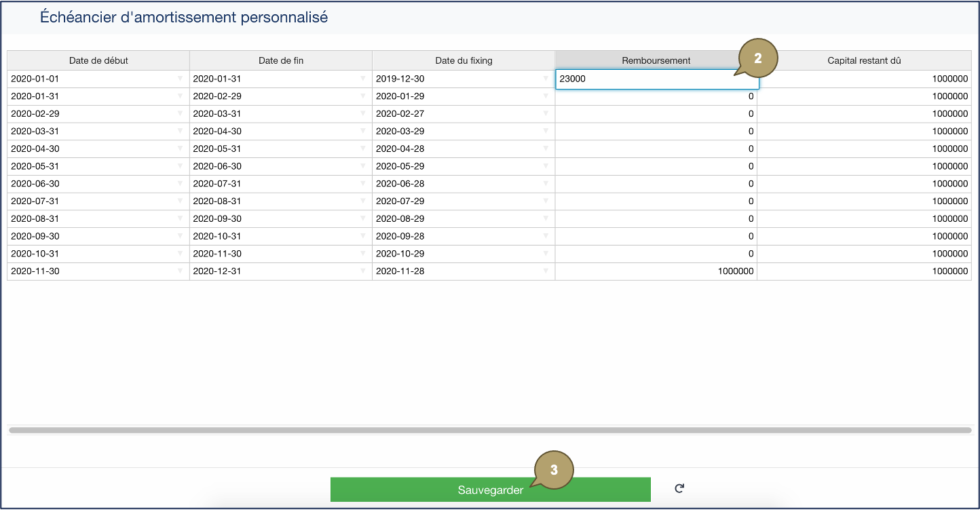Open the Date du fixing dropdown for 2020-03-29
980x510 pixels.
547,131
